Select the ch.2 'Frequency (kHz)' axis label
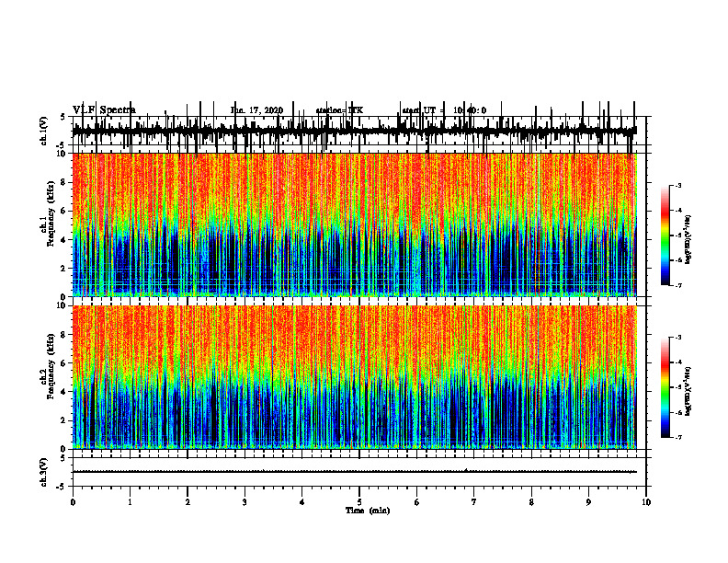728x563 pixels. tap(51, 366)
